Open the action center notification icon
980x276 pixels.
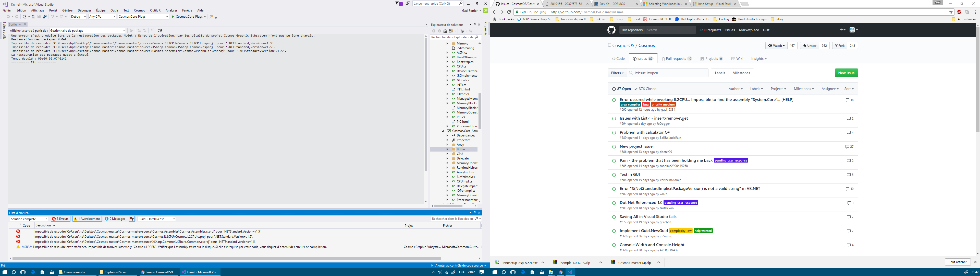point(482,272)
